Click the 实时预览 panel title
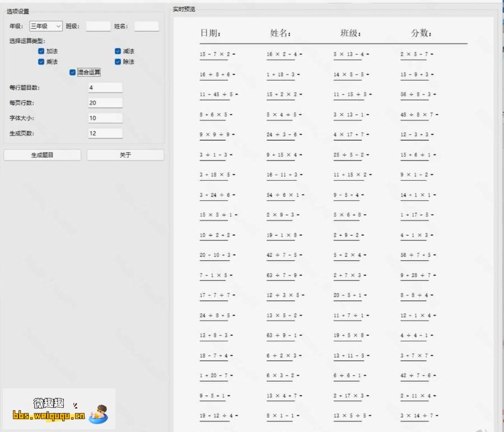Viewport: 504px width, 432px height. click(184, 9)
